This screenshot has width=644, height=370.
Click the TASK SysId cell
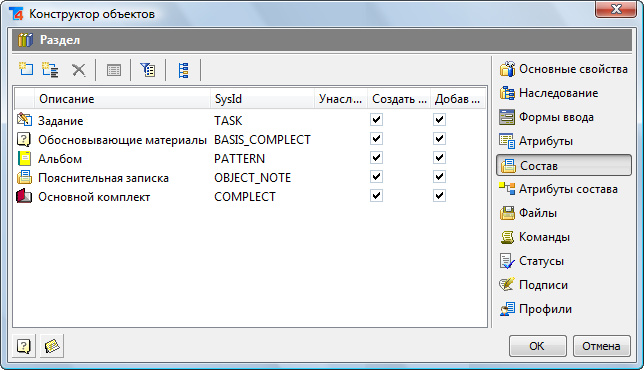pyautogui.click(x=228, y=121)
